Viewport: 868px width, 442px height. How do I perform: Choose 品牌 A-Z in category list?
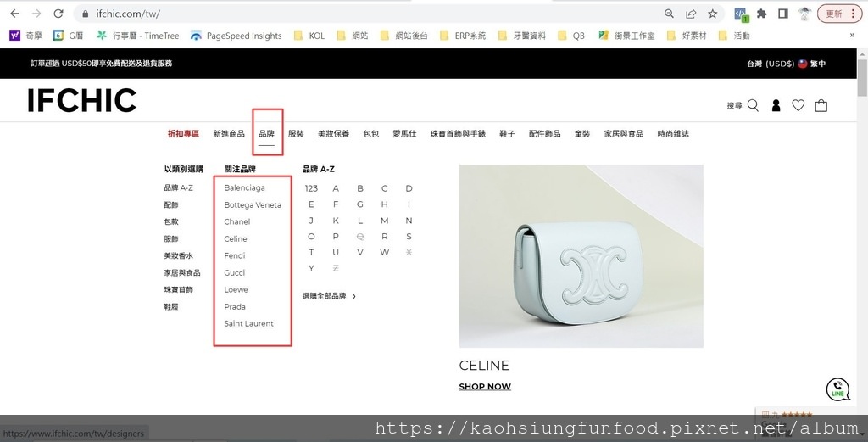(178, 187)
